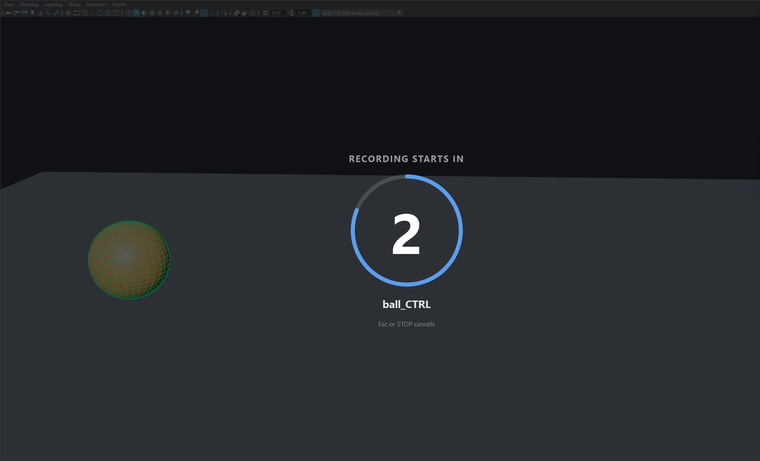Open the Renderer menu

pos(96,4)
